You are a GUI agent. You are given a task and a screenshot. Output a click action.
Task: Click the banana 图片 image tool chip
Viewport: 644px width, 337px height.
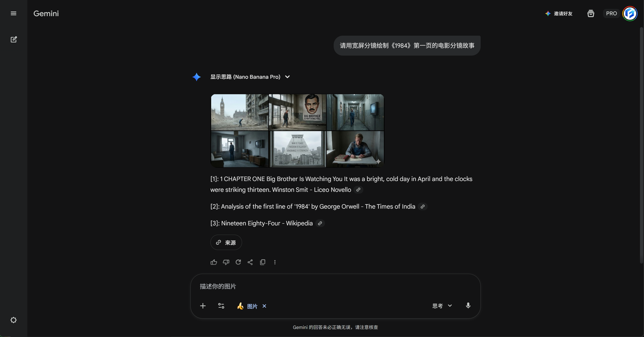[x=247, y=306]
